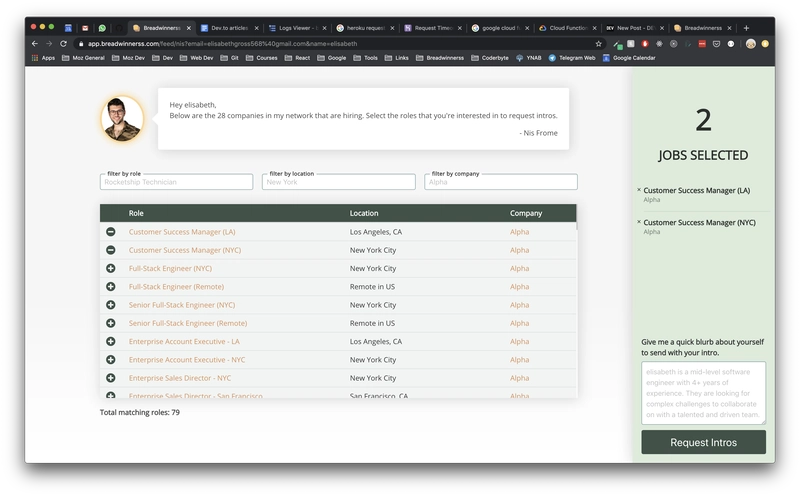Open Full-Stack Engineer (NYC) role link

(x=170, y=268)
